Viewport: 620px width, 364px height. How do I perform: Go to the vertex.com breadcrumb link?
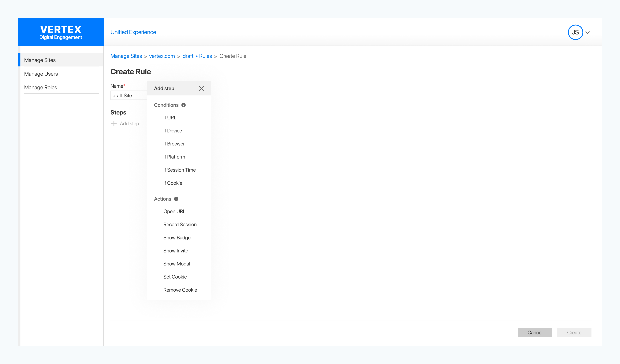(x=162, y=56)
